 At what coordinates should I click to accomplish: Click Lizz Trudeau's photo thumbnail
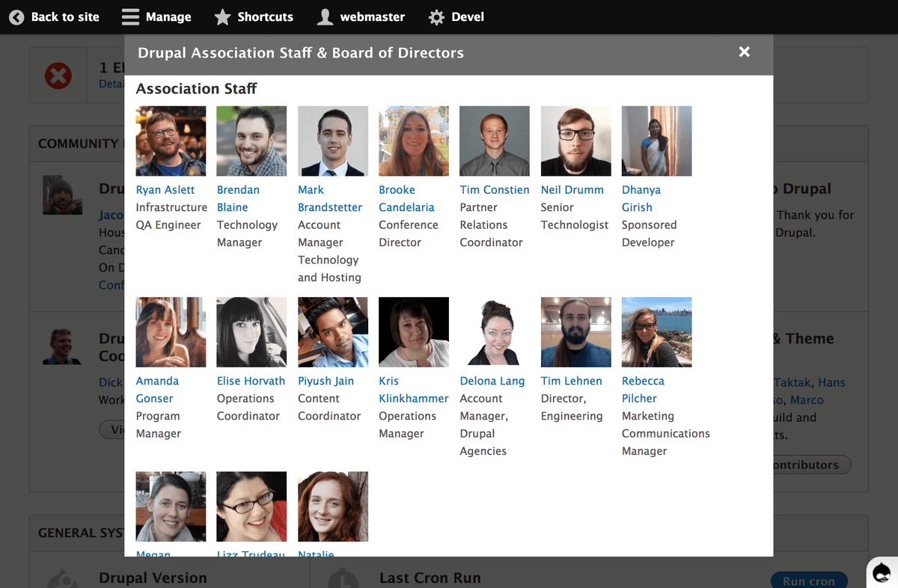[x=251, y=506]
